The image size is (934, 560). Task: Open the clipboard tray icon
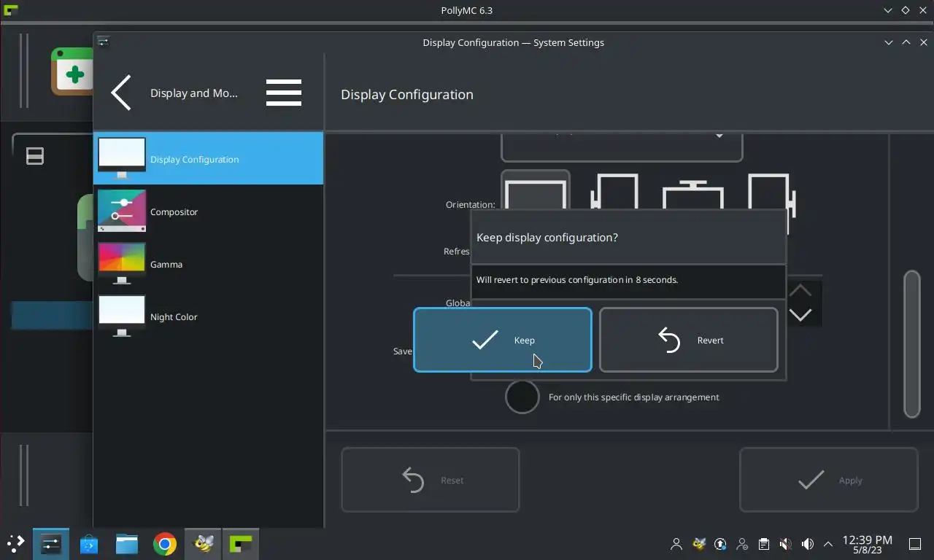click(763, 544)
